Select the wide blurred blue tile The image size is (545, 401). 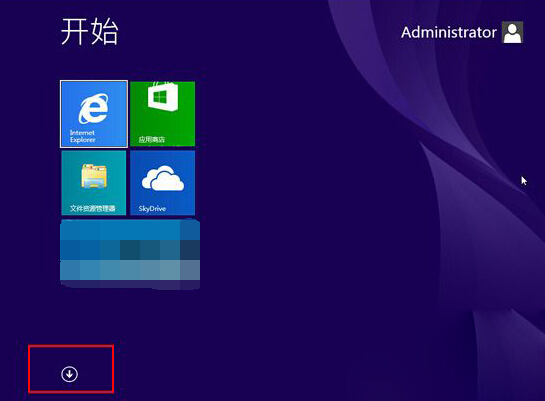[x=130, y=254]
